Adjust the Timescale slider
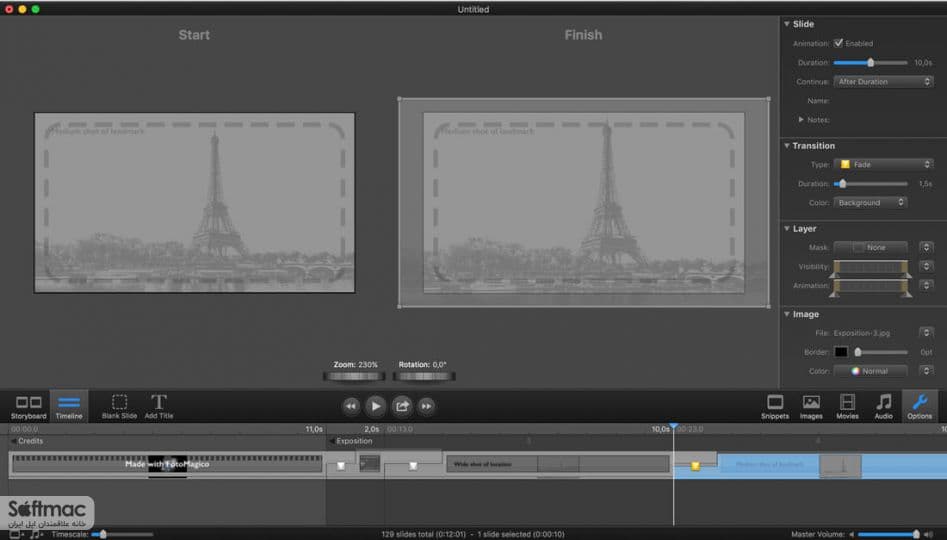The image size is (947, 540). pos(122,535)
